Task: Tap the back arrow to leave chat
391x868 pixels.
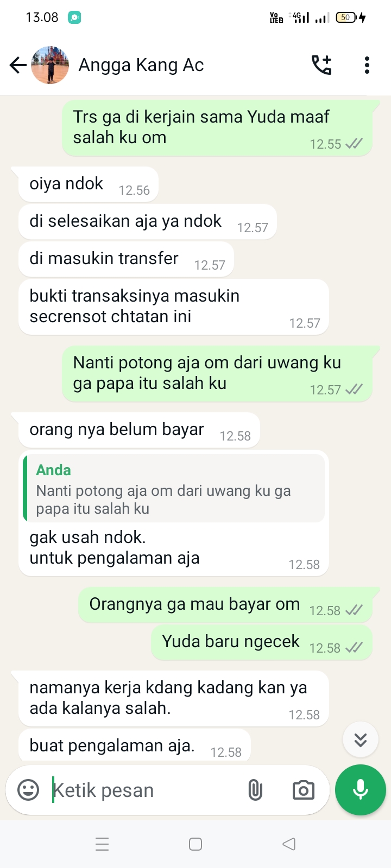Action: pos(18,66)
